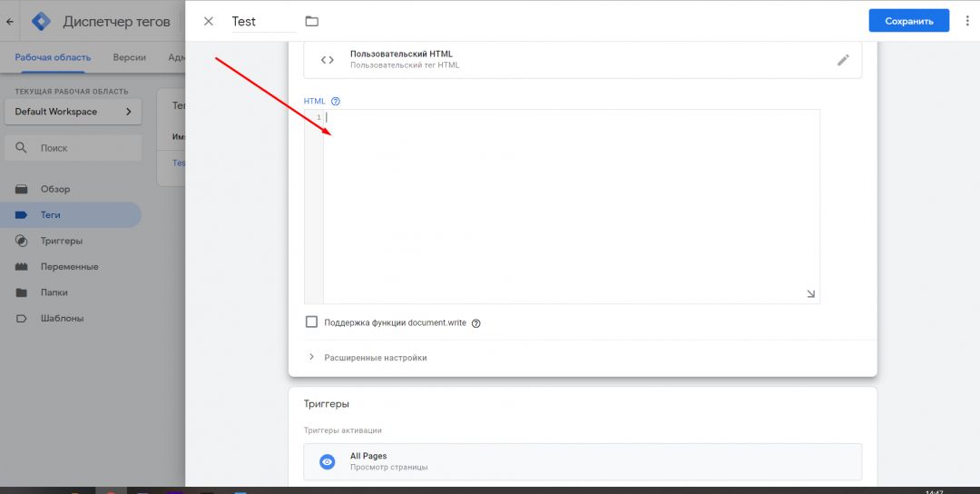Save the tag with Сохранить button
This screenshot has width=980, height=494.
[908, 21]
